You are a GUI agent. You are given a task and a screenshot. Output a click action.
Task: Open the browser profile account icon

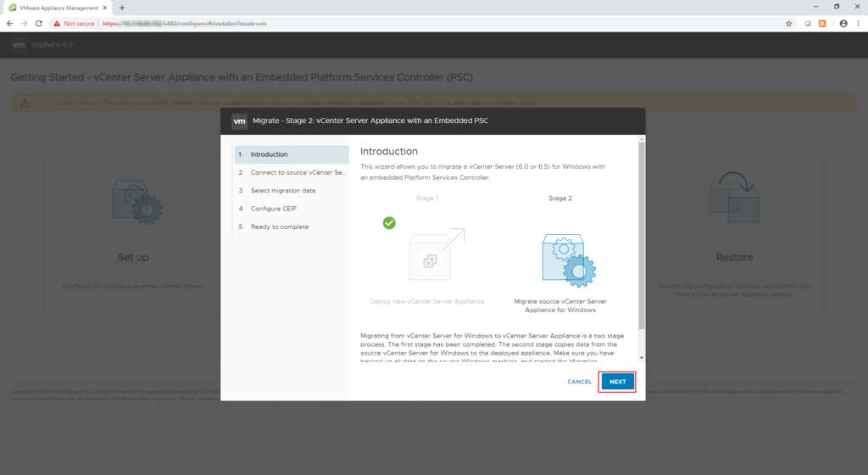pyautogui.click(x=843, y=23)
